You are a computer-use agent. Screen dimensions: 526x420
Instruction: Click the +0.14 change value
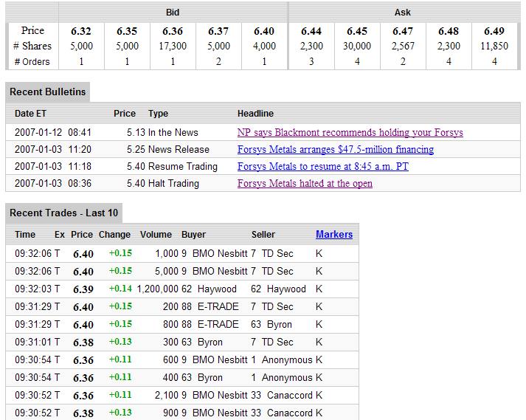click(x=120, y=289)
